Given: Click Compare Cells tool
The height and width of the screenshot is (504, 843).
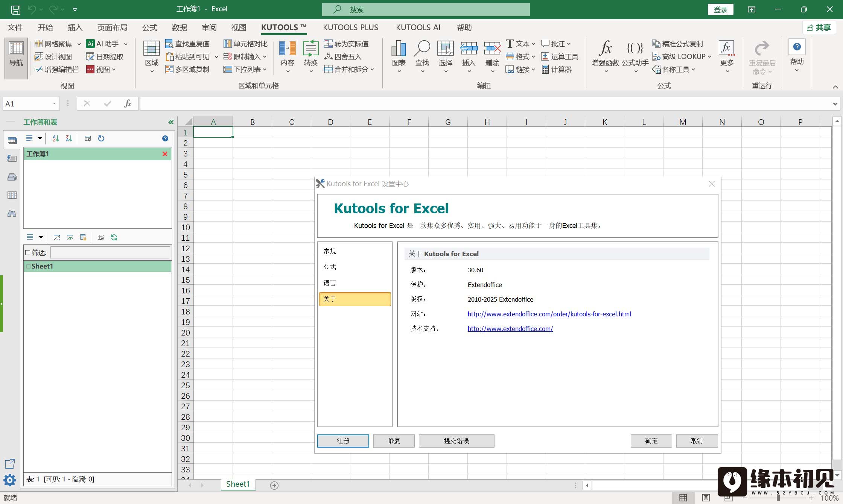Looking at the screenshot, I should click(x=245, y=44).
